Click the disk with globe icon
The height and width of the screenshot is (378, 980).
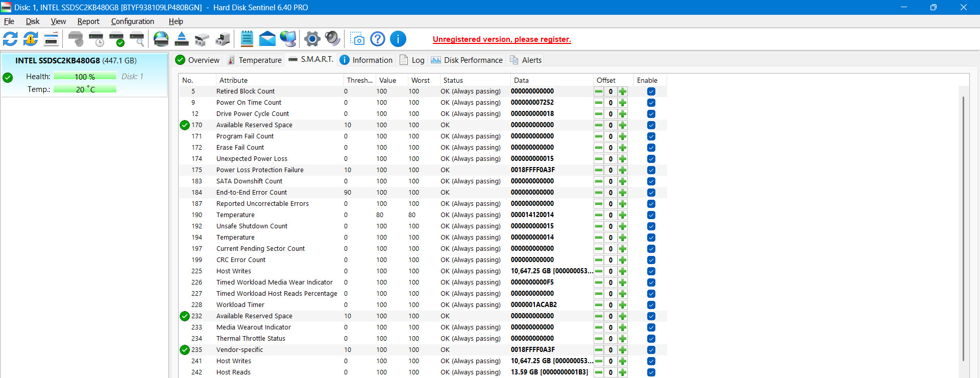click(x=161, y=39)
